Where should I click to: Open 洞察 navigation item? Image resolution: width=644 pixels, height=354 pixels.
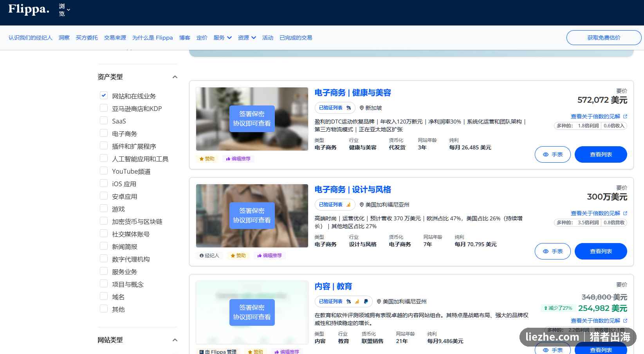click(64, 38)
